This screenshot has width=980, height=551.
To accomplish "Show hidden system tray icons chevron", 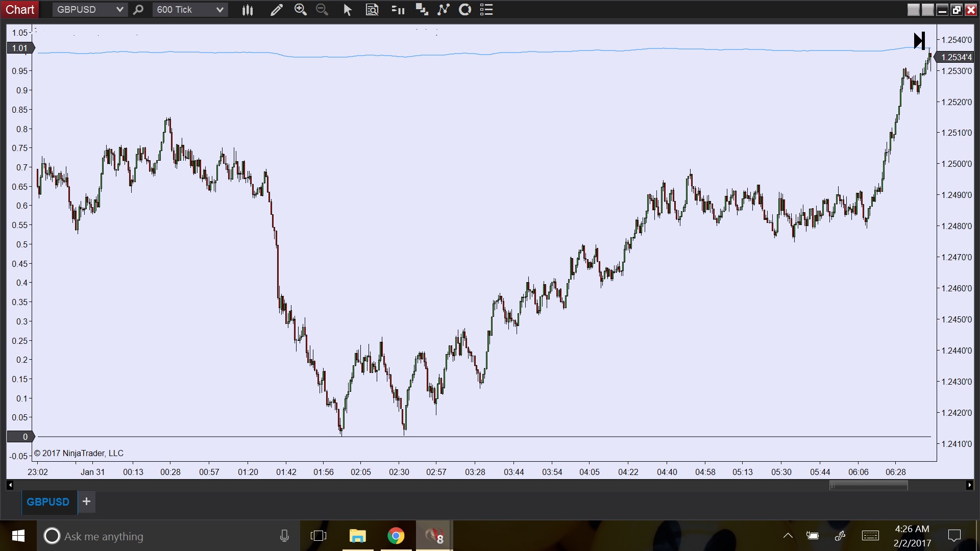I will pyautogui.click(x=788, y=536).
